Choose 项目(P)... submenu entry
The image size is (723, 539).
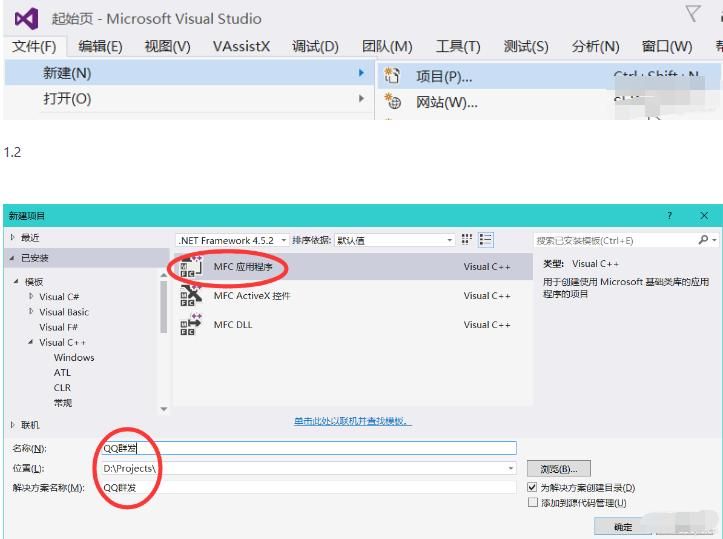point(549,76)
